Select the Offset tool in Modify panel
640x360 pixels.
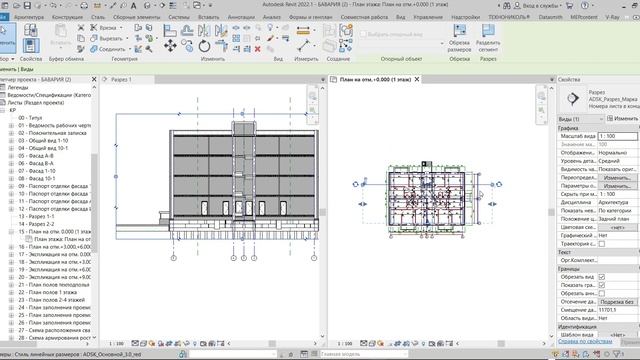187,30
